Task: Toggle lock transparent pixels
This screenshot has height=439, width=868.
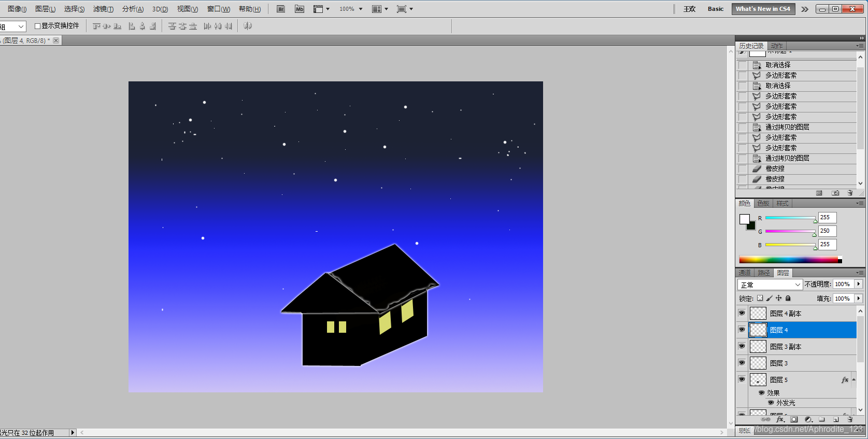Action: (760, 298)
